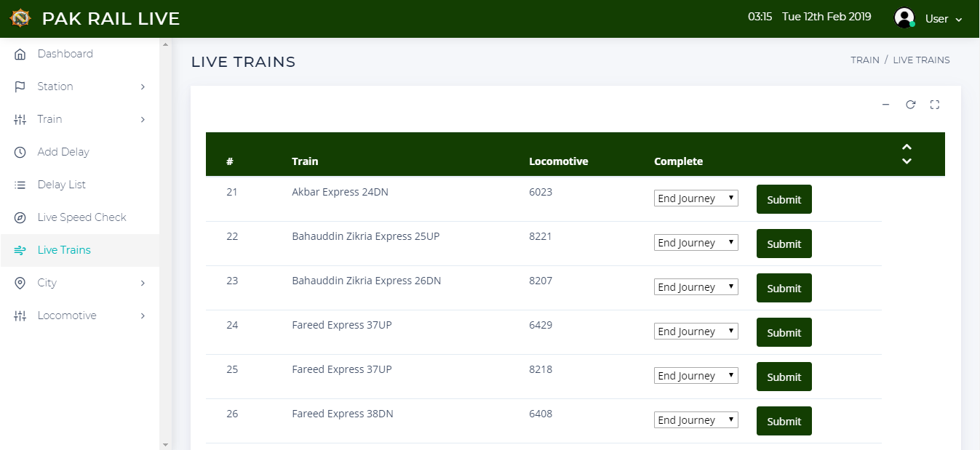This screenshot has width=980, height=450.
Task: Click the sidebar scrollbar down arrow
Action: (165, 444)
